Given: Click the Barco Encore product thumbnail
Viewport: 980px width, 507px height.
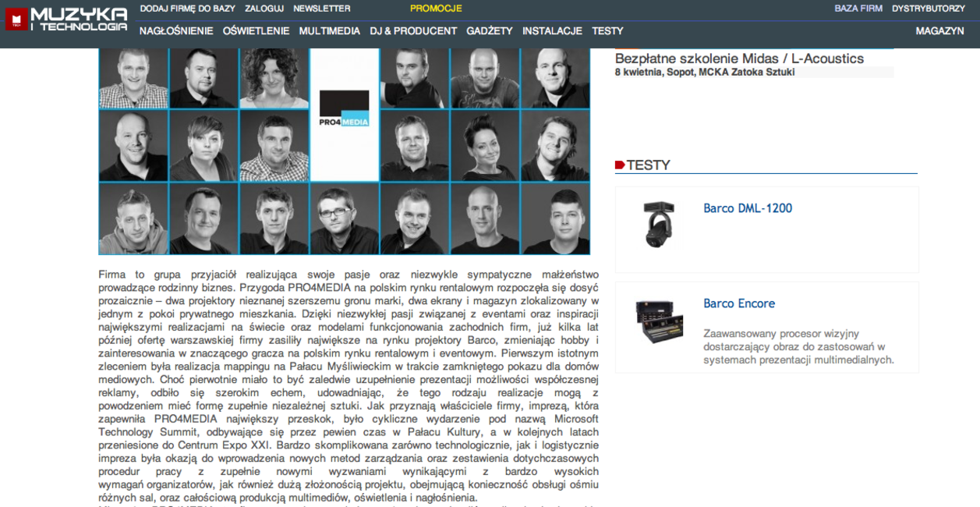Looking at the screenshot, I should (x=660, y=321).
